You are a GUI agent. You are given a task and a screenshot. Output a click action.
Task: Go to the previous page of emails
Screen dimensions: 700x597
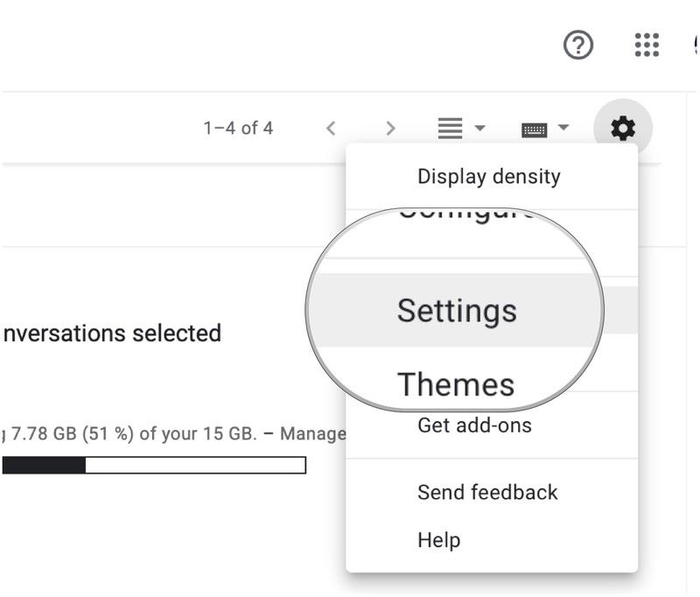[x=331, y=128]
